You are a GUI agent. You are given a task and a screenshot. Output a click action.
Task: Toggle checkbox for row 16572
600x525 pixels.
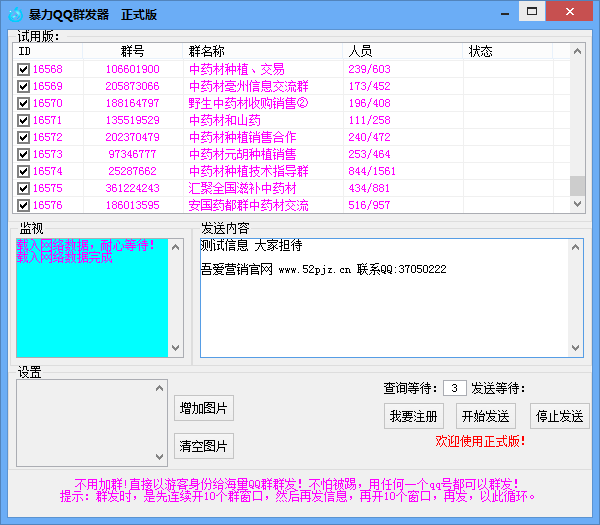24,137
